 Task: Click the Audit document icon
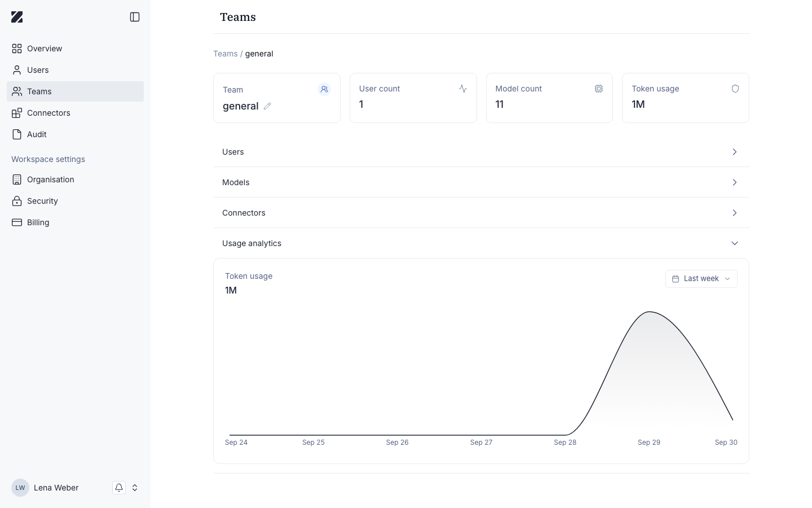pyautogui.click(x=17, y=134)
